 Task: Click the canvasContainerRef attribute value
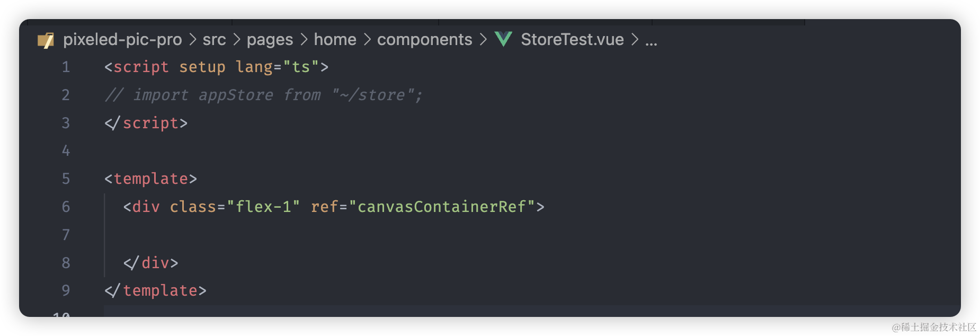[x=442, y=207]
